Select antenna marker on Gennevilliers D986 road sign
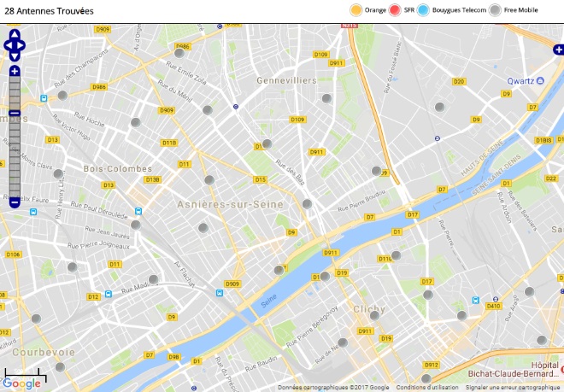Image resolution: width=564 pixels, height=392 pixels. (x=179, y=53)
